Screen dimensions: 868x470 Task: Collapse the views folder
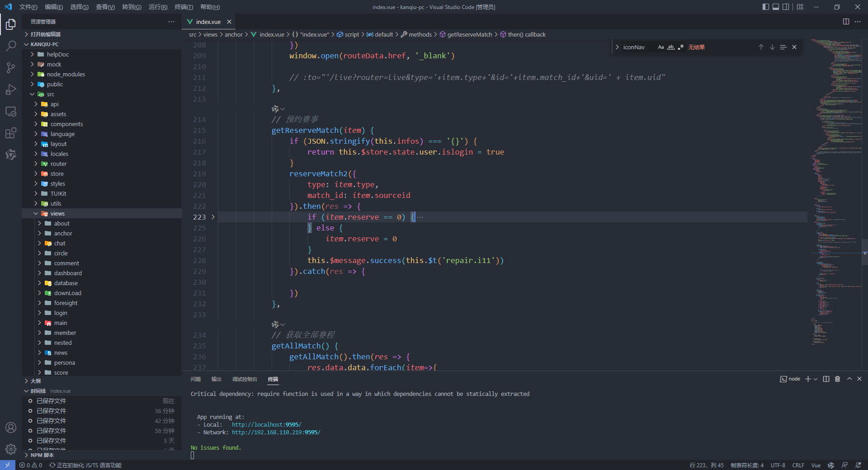pos(57,214)
